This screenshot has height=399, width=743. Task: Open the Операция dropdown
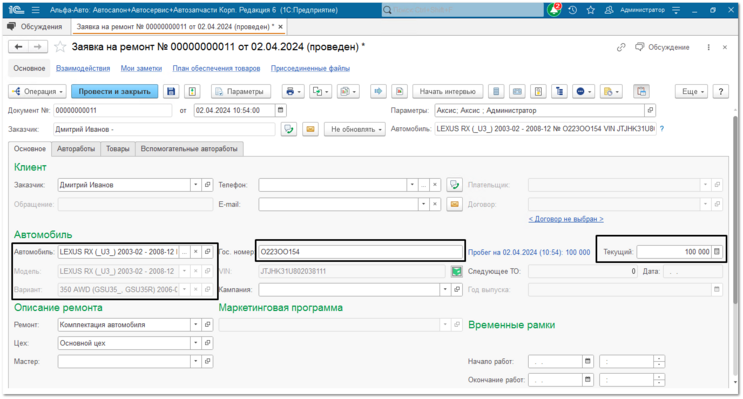(x=37, y=91)
